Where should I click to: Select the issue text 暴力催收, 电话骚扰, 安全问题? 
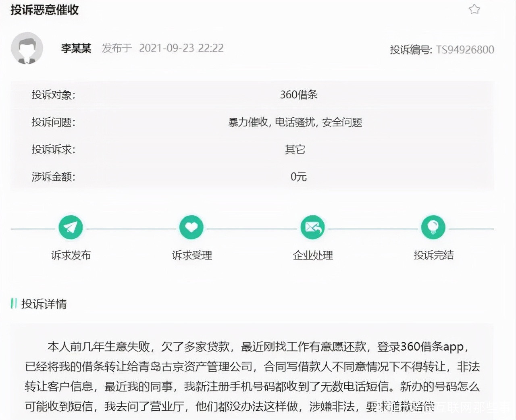tap(295, 122)
